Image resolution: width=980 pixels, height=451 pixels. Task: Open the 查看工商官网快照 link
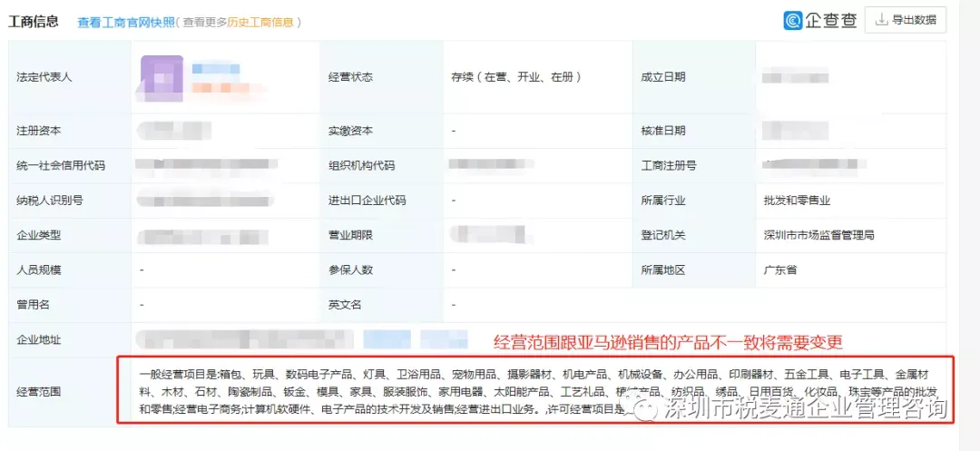[x=125, y=22]
